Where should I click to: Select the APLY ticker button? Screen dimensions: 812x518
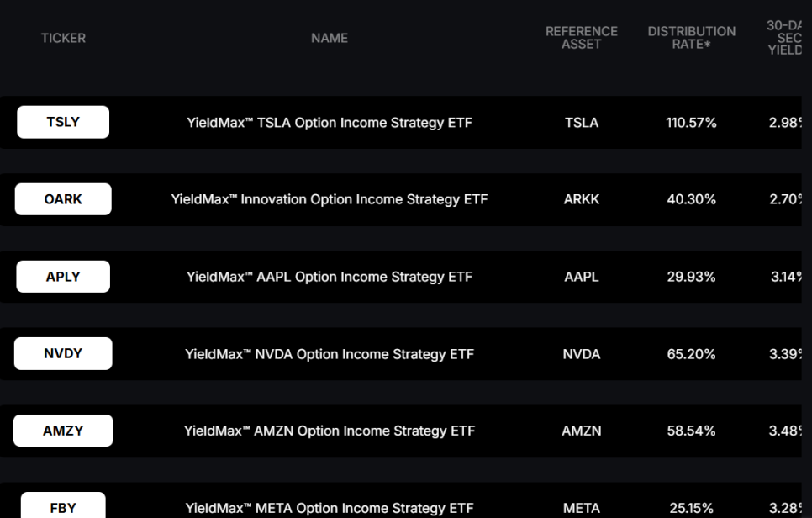(63, 277)
